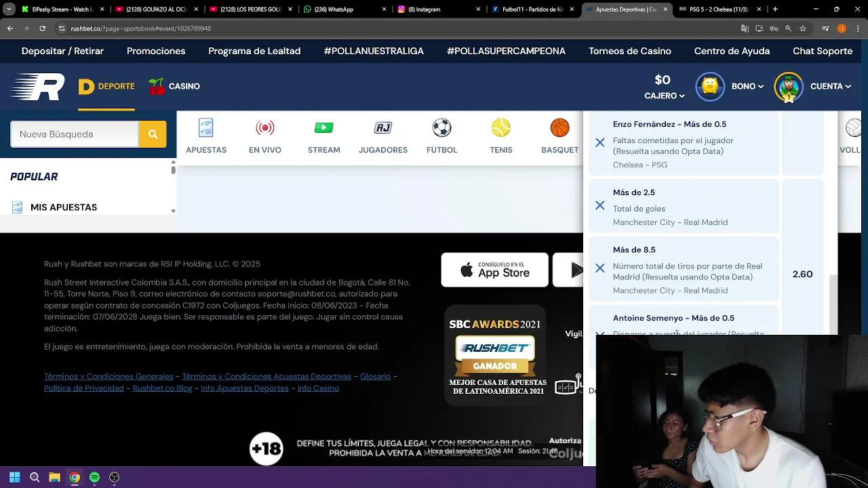Image resolution: width=868 pixels, height=488 pixels.
Task: Switch to the Casino tab
Action: coord(174,86)
